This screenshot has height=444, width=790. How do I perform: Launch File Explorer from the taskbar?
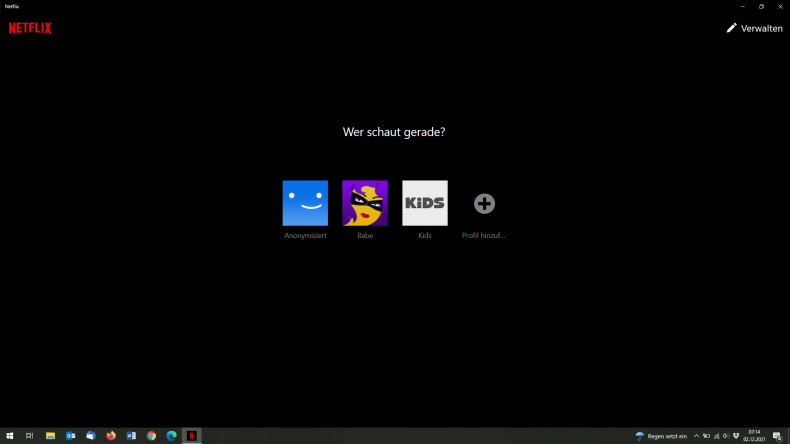pos(50,436)
